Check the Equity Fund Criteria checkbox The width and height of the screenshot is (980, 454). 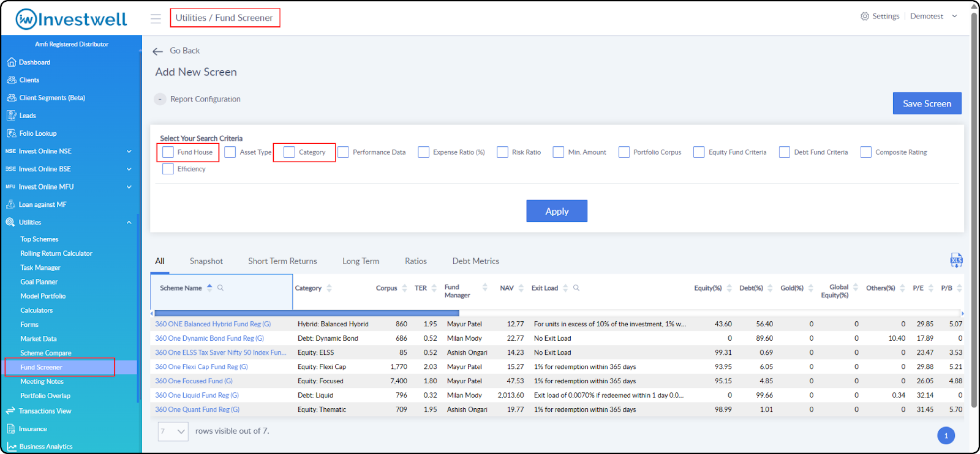pos(699,152)
